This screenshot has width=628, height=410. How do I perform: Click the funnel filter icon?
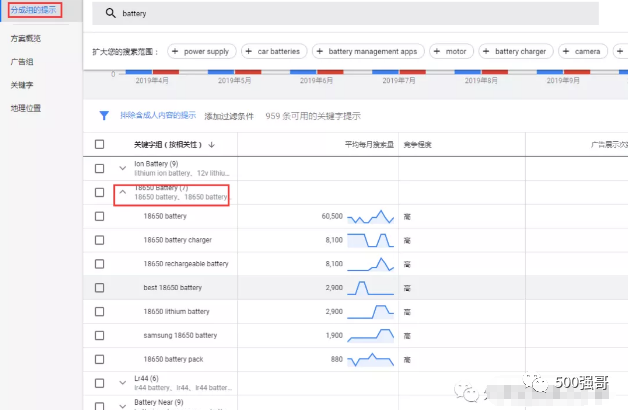click(103, 116)
